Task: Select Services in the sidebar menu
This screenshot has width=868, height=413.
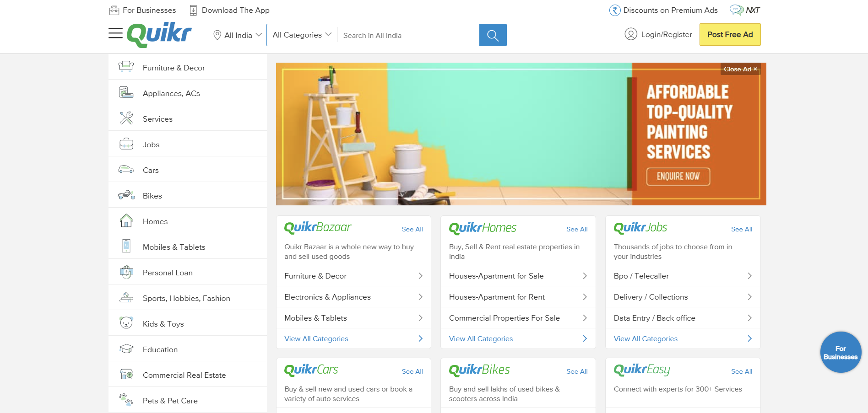Action: pos(188,118)
